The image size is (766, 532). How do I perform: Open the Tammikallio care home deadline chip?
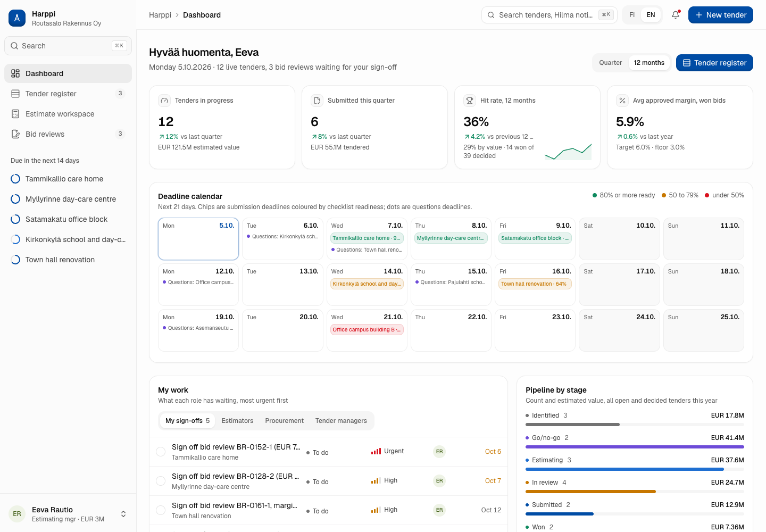pyautogui.click(x=367, y=238)
